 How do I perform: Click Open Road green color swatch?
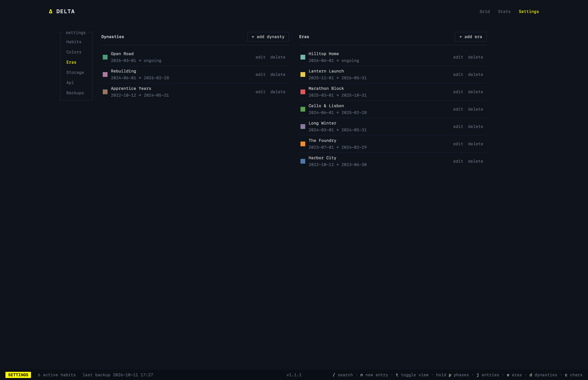(x=105, y=57)
